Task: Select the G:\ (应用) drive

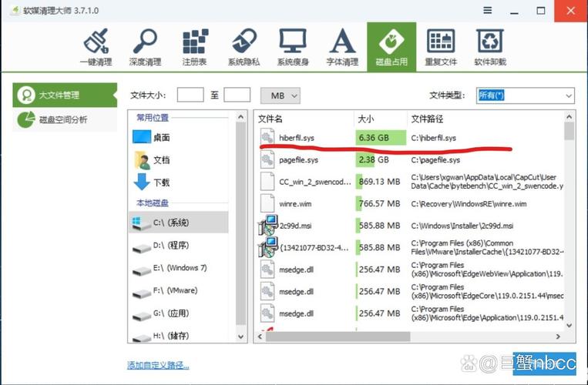Action: point(178,313)
